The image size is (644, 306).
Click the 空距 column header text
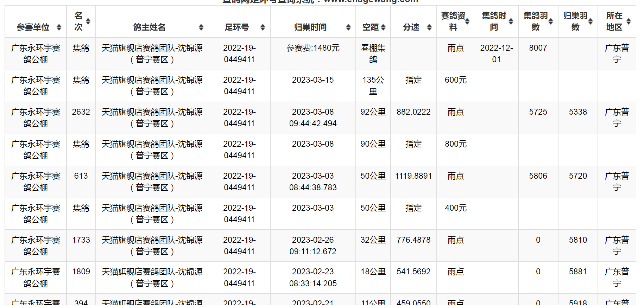pyautogui.click(x=370, y=27)
